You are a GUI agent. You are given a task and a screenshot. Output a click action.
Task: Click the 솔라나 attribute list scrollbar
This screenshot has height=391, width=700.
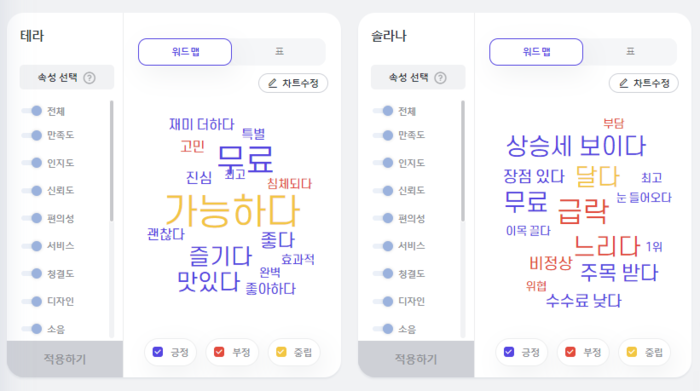coord(462,161)
